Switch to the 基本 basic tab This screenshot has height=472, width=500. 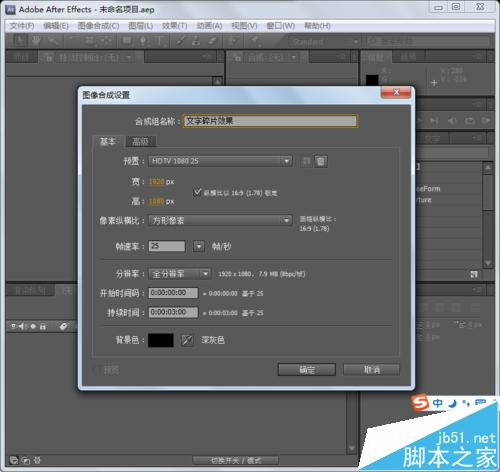(108, 142)
